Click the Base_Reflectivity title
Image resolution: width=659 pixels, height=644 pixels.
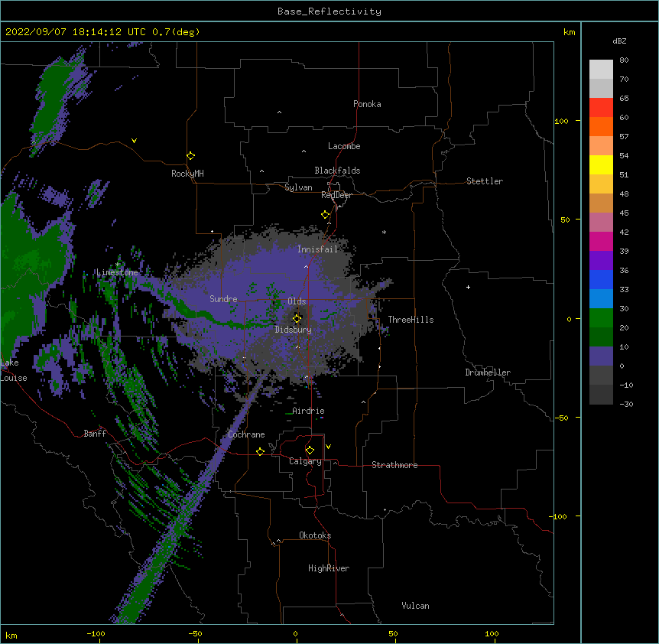[329, 11]
